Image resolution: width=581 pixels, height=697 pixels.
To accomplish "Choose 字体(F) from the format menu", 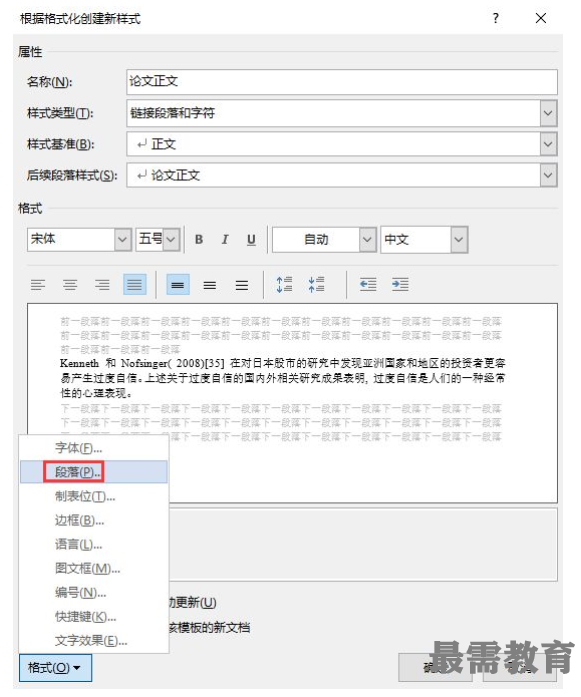I will click(x=94, y=448).
